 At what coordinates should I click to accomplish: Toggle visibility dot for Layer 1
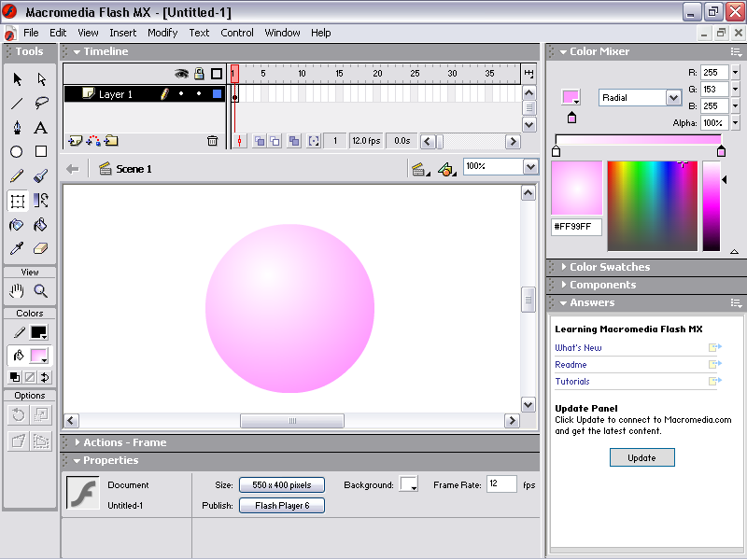click(x=181, y=94)
